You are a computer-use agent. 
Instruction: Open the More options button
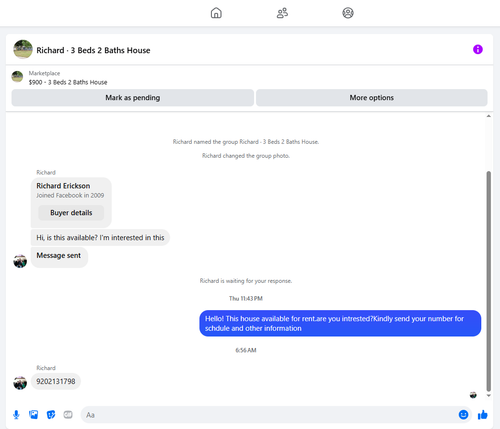click(372, 98)
